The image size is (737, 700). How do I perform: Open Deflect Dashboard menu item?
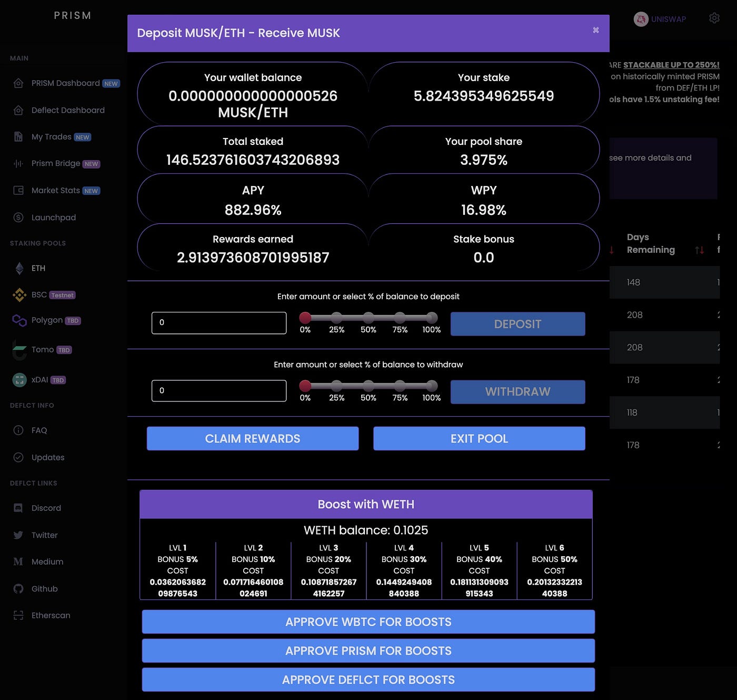[x=68, y=110]
